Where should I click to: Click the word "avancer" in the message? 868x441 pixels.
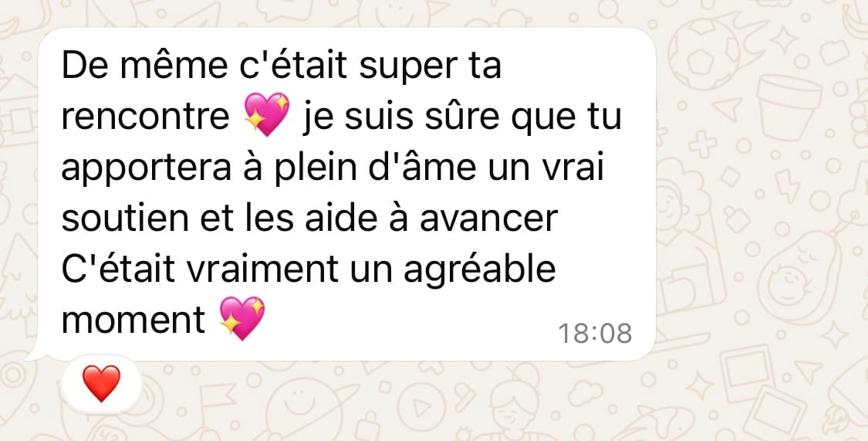[488, 220]
